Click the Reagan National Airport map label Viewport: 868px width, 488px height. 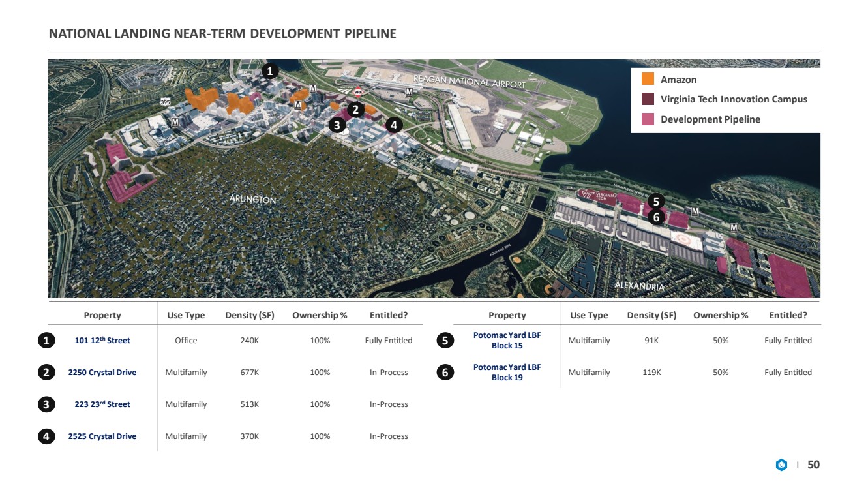470,82
